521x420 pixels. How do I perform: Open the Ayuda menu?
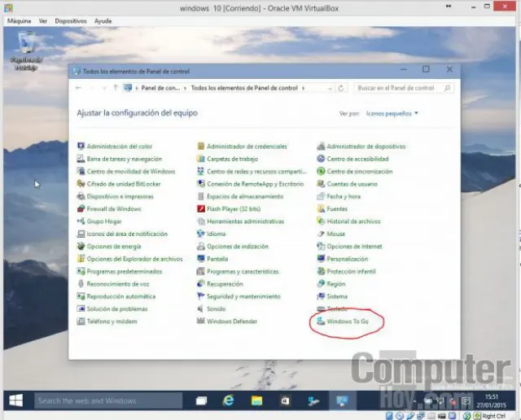click(103, 20)
